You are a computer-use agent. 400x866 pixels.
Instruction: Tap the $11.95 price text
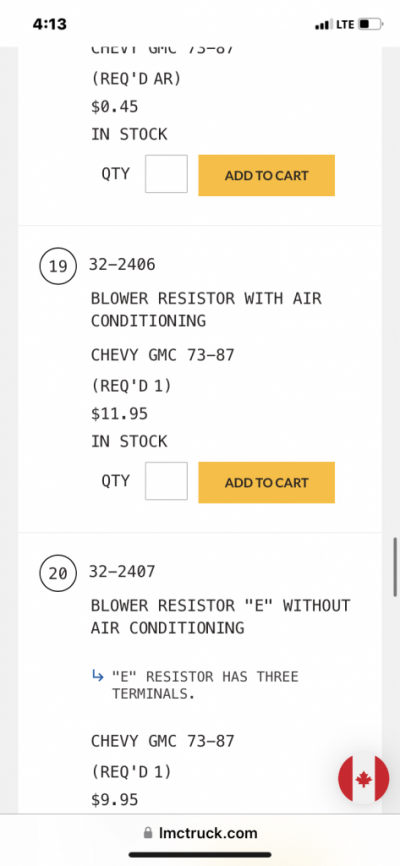pyautogui.click(x=119, y=414)
